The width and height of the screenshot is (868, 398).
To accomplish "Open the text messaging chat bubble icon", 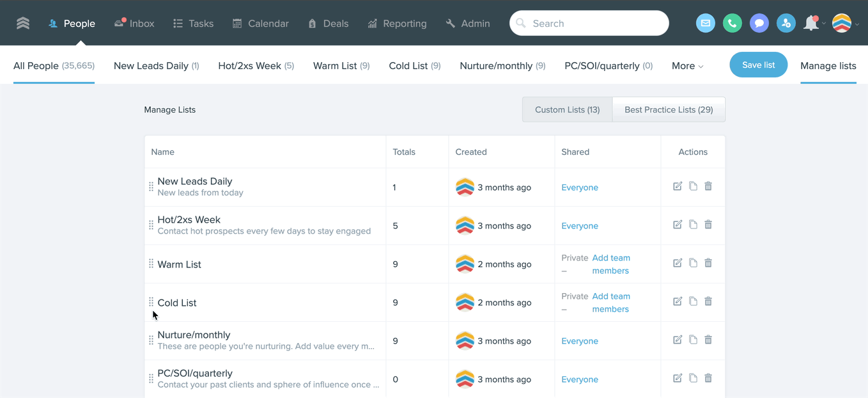I will (759, 22).
